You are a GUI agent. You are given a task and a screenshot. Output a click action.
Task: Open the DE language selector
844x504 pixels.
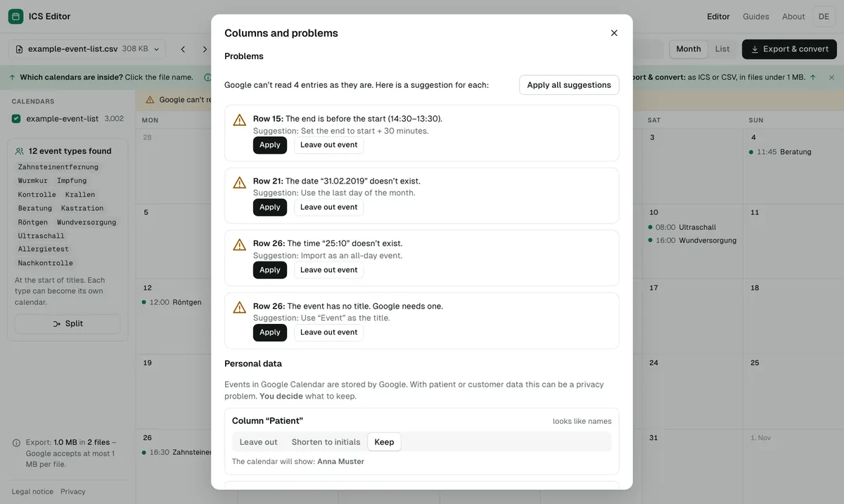(x=824, y=16)
